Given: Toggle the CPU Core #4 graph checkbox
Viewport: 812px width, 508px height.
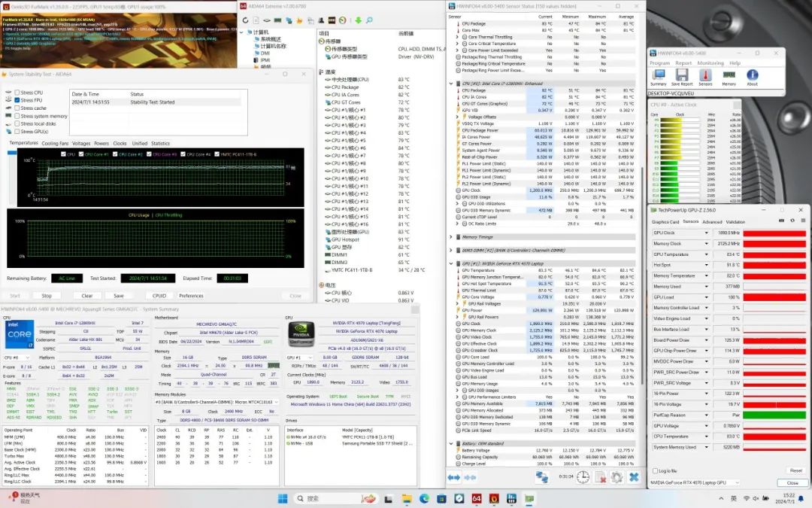Looking at the screenshot, I should click(183, 154).
